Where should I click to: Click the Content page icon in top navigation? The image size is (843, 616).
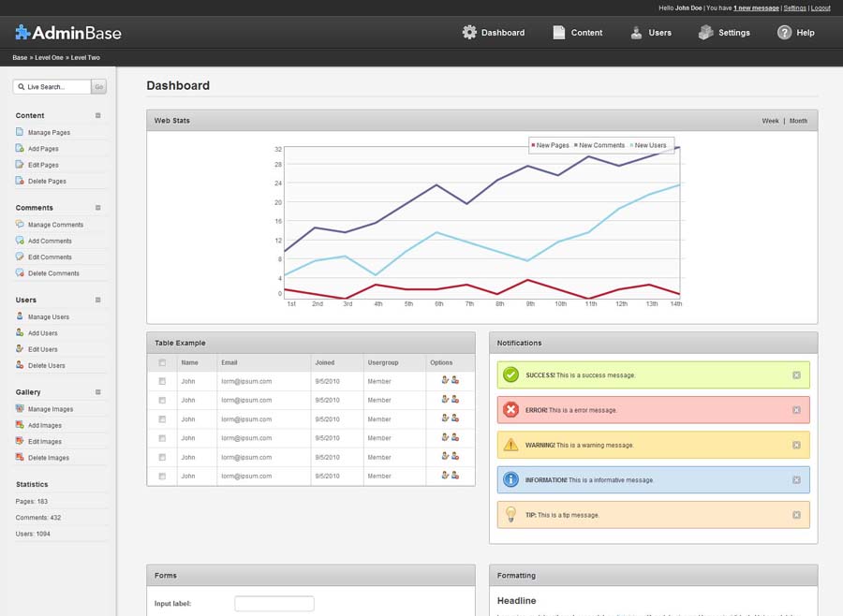pyautogui.click(x=559, y=33)
